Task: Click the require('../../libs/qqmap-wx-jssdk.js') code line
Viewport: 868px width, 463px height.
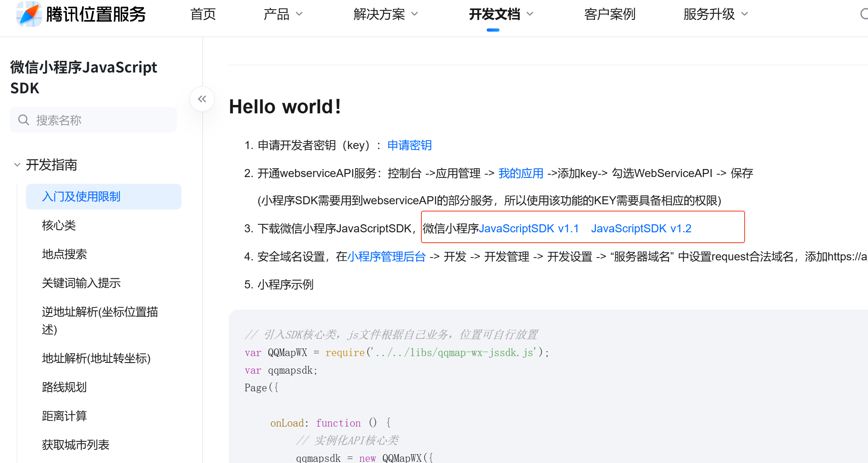Action: [x=397, y=352]
